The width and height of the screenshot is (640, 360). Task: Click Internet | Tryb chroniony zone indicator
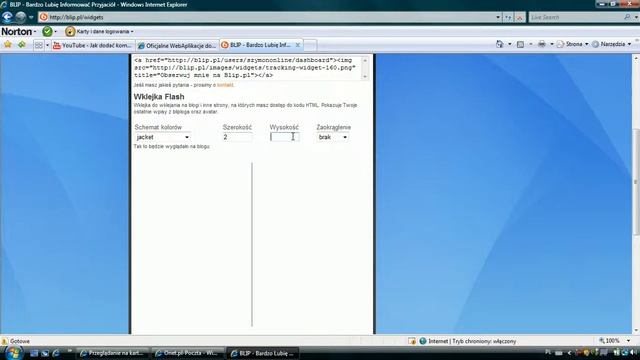click(468, 341)
